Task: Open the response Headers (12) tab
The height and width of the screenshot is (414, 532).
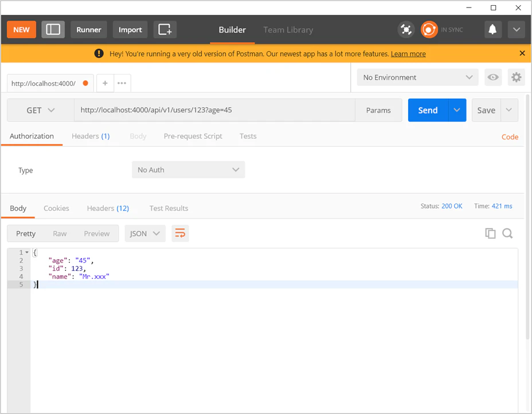Action: pyautogui.click(x=108, y=208)
